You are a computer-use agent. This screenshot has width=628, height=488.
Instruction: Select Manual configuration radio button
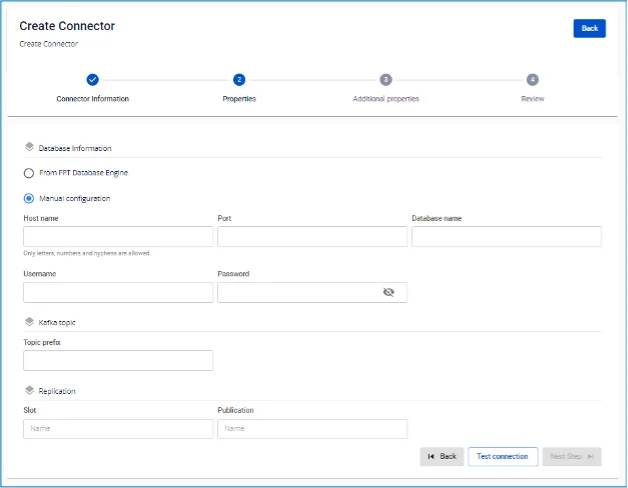[29, 198]
